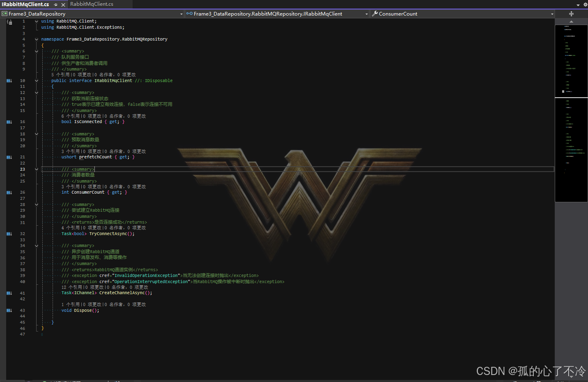Click the implementation glyph beside line 10 IRabbitMqClient
This screenshot has height=382, width=588.
(9, 81)
